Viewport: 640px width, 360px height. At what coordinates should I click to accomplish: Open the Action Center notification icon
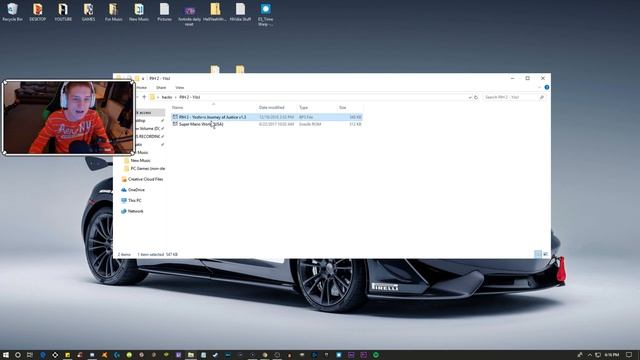point(629,355)
